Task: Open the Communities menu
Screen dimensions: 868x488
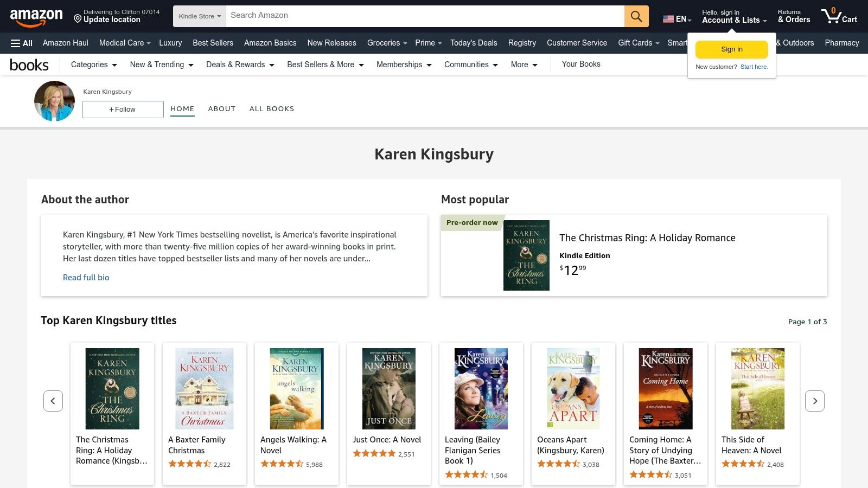Action: pos(471,65)
